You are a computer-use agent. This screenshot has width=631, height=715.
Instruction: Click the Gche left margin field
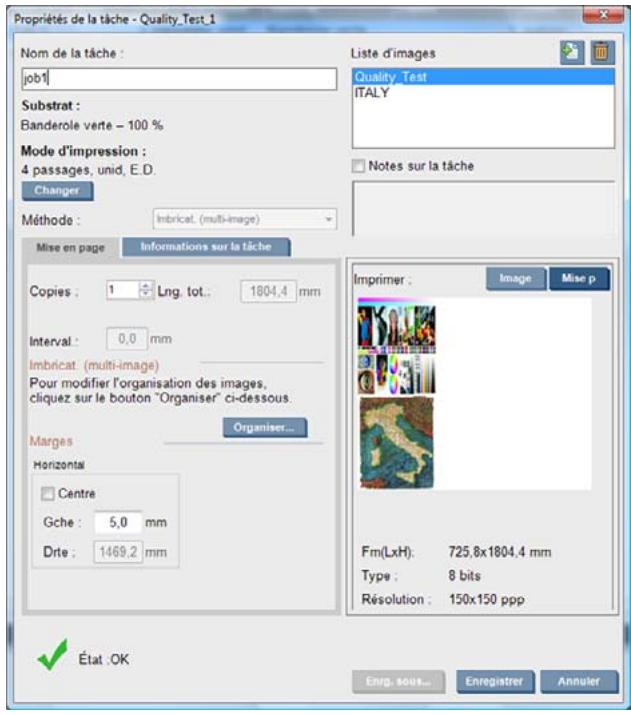118,523
